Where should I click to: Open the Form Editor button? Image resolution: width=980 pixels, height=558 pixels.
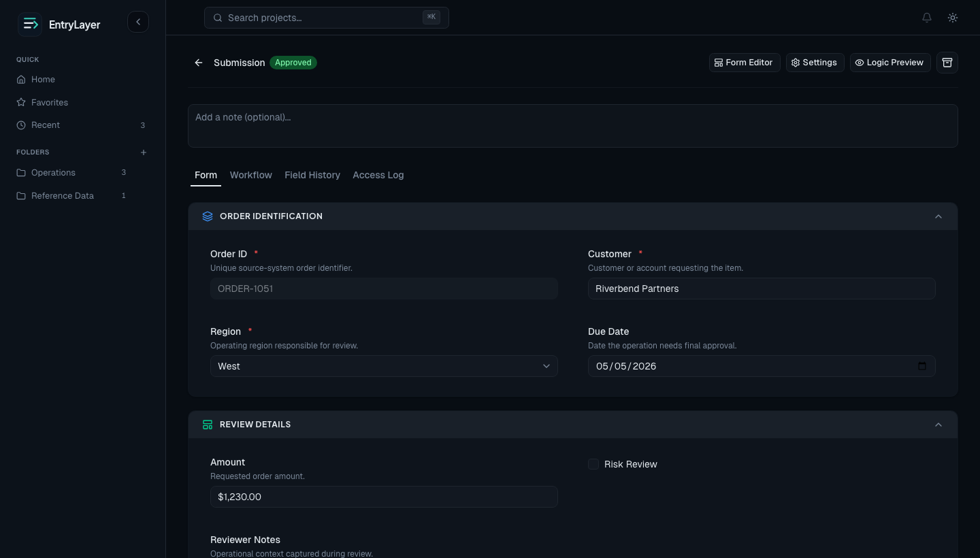click(745, 63)
